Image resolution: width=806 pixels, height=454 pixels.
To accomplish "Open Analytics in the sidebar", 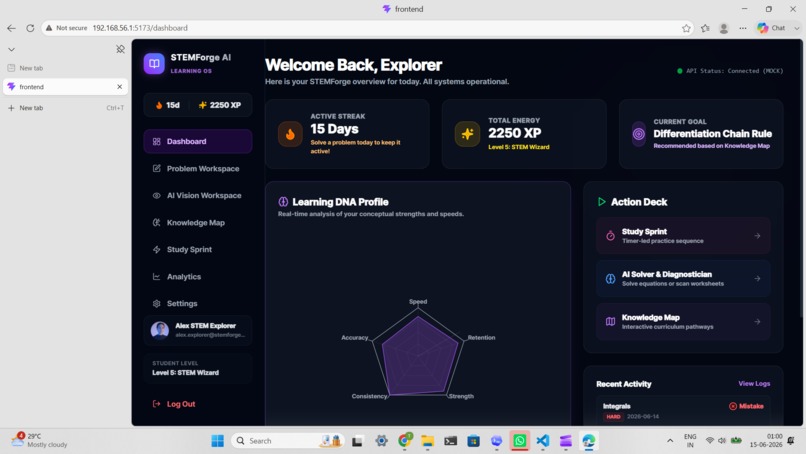I will click(198, 277).
